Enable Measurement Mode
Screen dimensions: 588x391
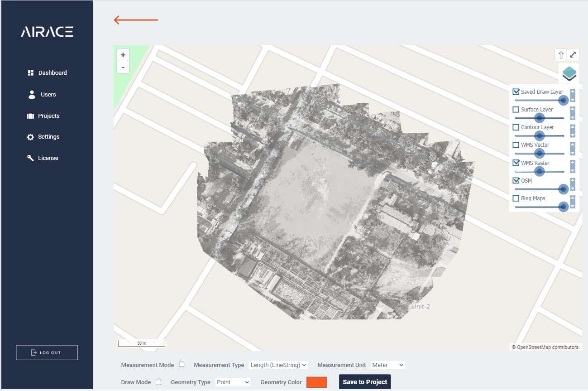point(182,364)
